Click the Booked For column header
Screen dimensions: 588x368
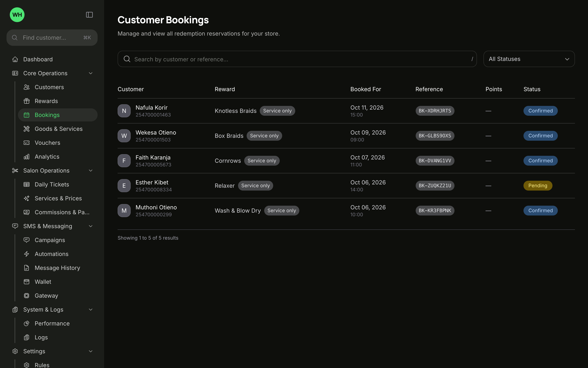pyautogui.click(x=366, y=89)
